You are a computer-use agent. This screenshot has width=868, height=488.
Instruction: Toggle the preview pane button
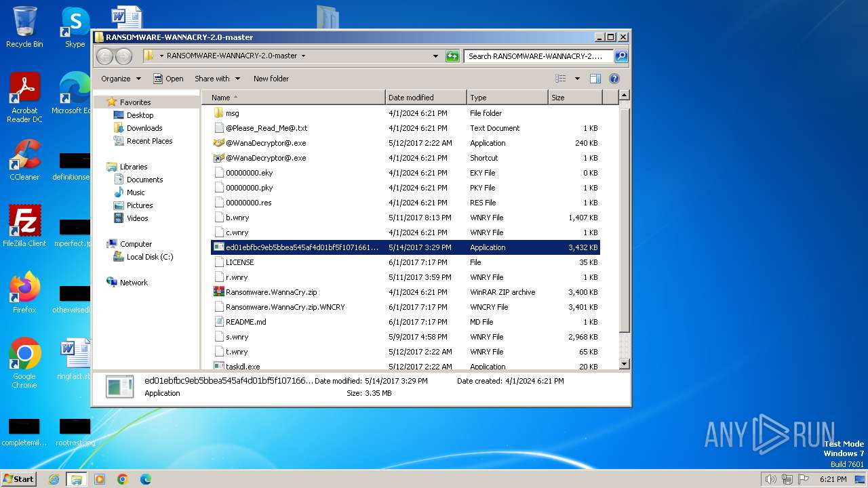pyautogui.click(x=595, y=79)
